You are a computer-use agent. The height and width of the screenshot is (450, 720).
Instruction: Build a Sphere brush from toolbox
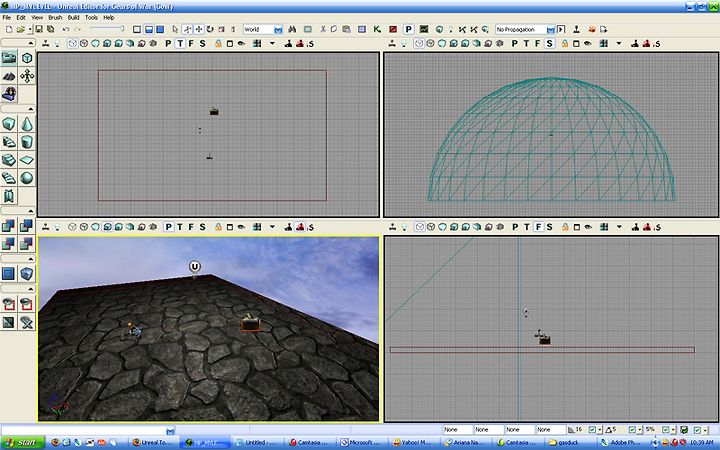coord(27,178)
